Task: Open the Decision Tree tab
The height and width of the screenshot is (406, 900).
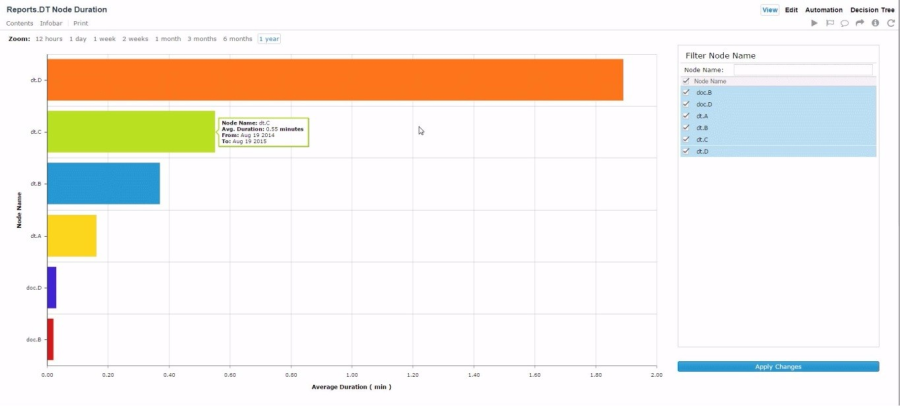Action: (872, 10)
